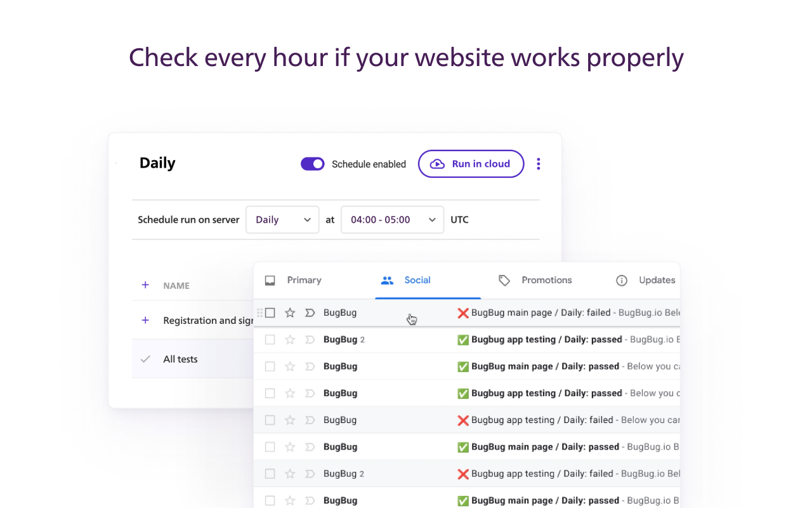This screenshot has height=508, width=812.
Task: Switch to the Updates tab
Action: [657, 280]
